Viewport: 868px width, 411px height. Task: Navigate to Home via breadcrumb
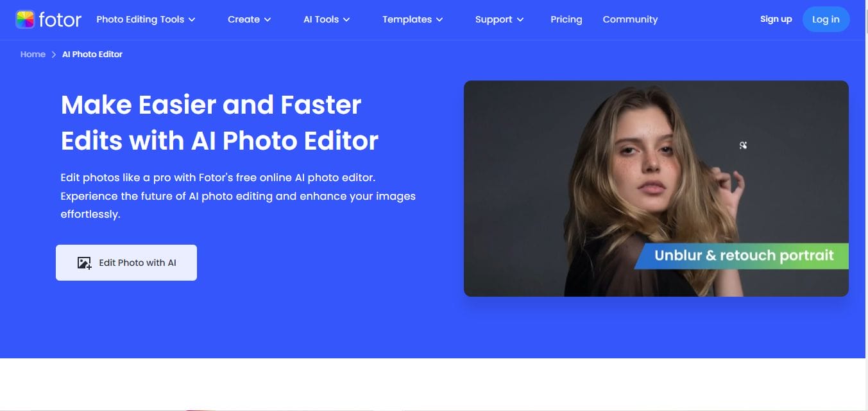pyautogui.click(x=33, y=55)
